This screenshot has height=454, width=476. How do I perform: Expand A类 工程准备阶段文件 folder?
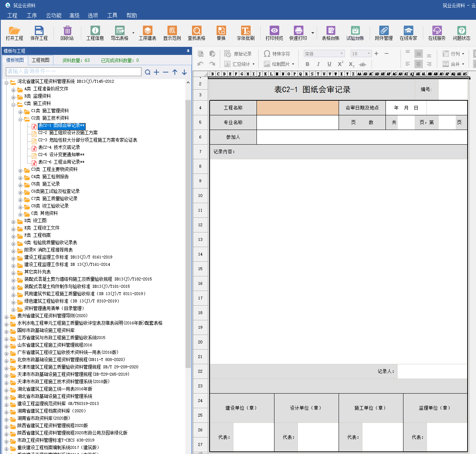pyautogui.click(x=13, y=90)
